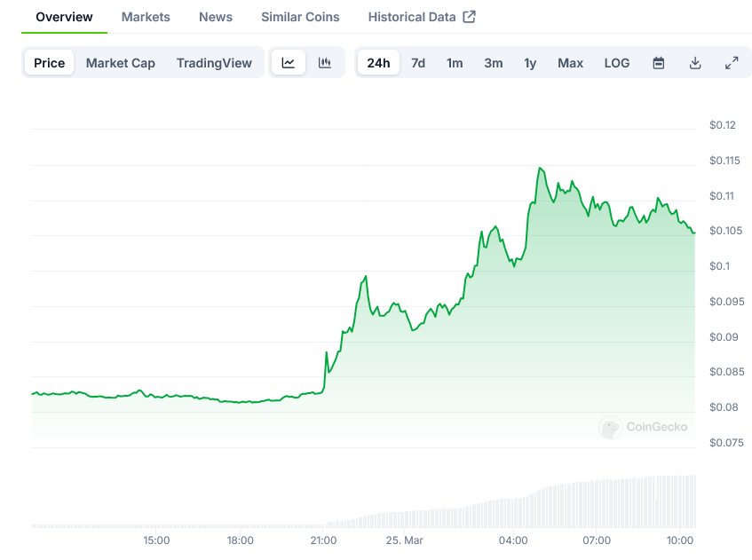This screenshot has width=752, height=560.
Task: Click the 07:00 time axis label
Action: [x=597, y=540]
